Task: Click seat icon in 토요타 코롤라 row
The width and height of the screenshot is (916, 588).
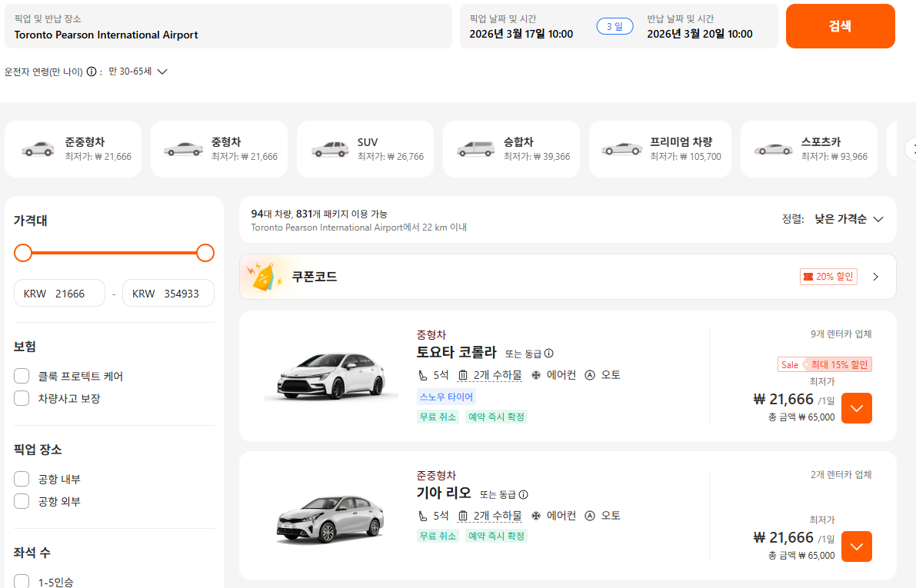Action: click(x=422, y=375)
